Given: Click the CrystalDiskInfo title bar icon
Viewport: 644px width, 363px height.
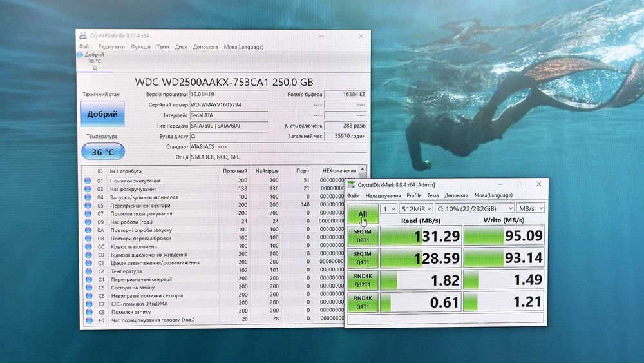Looking at the screenshot, I should point(83,35).
